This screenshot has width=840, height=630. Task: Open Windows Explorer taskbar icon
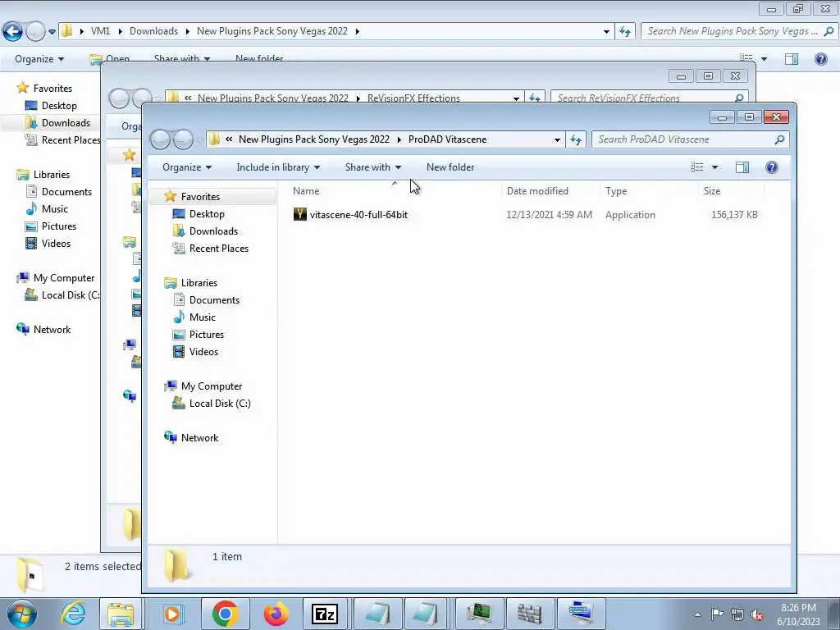(x=121, y=614)
